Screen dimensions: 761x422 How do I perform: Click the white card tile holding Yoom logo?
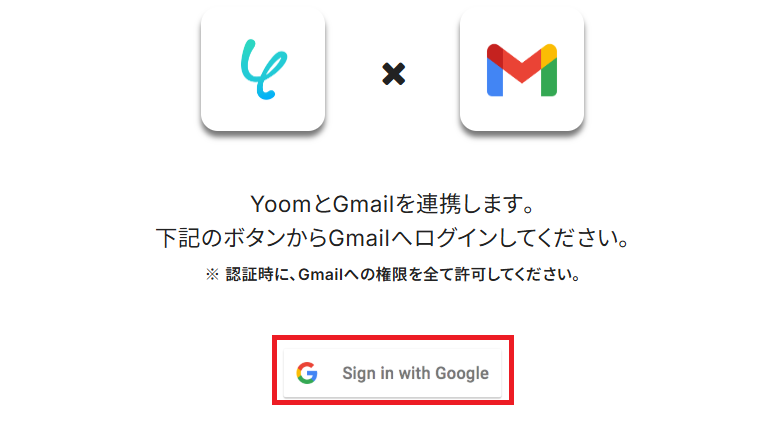[263, 68]
